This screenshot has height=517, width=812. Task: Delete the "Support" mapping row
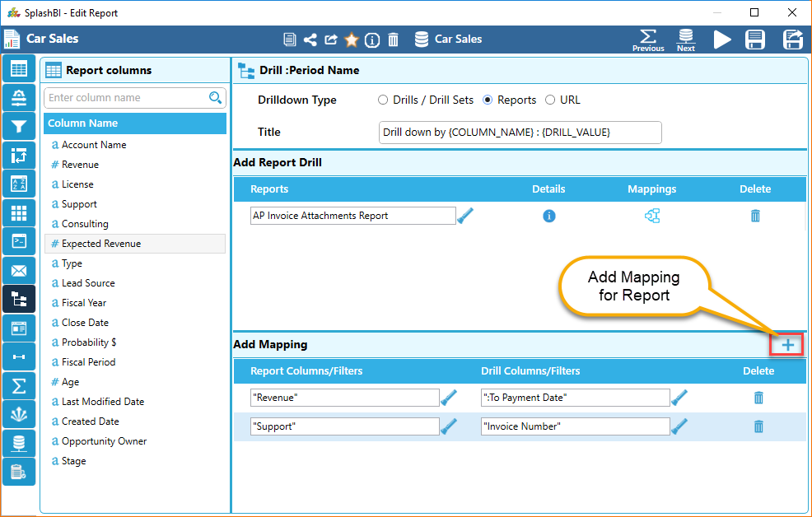coord(758,426)
